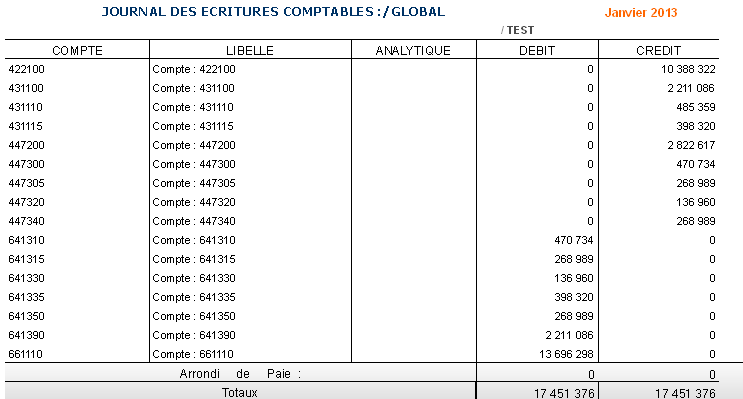This screenshot has width=743, height=399.
Task: Click debit amount 2 211 086
Action: [x=569, y=335]
